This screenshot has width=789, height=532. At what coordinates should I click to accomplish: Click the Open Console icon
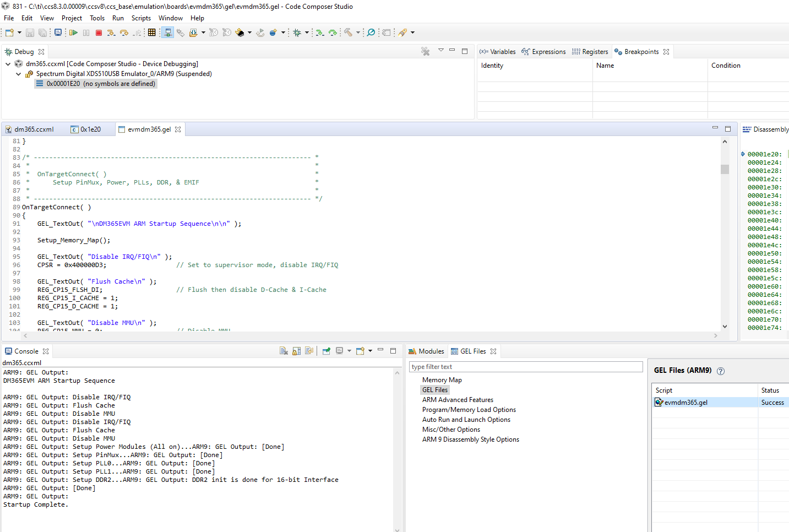(x=361, y=351)
